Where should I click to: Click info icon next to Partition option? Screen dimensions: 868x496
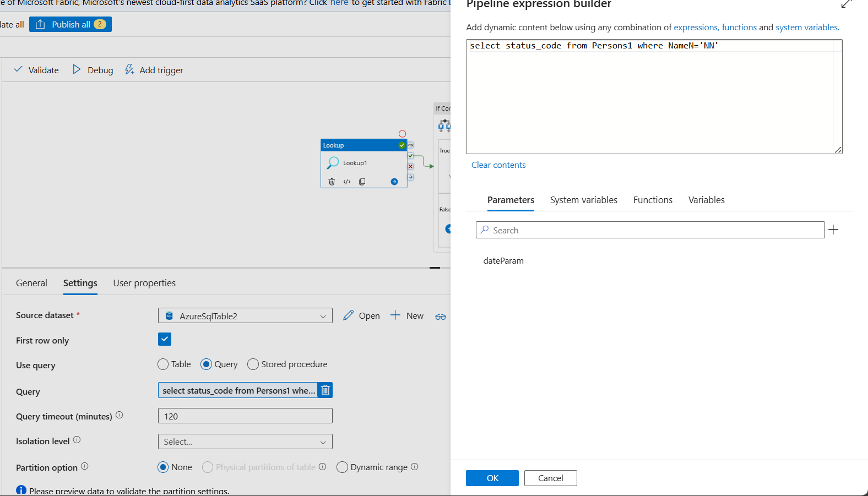pyautogui.click(x=85, y=466)
